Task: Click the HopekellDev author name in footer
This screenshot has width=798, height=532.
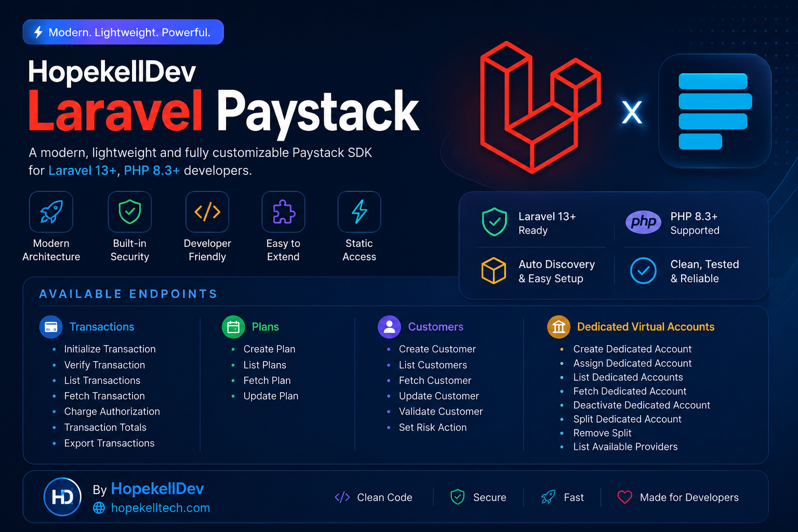Action: click(x=157, y=489)
